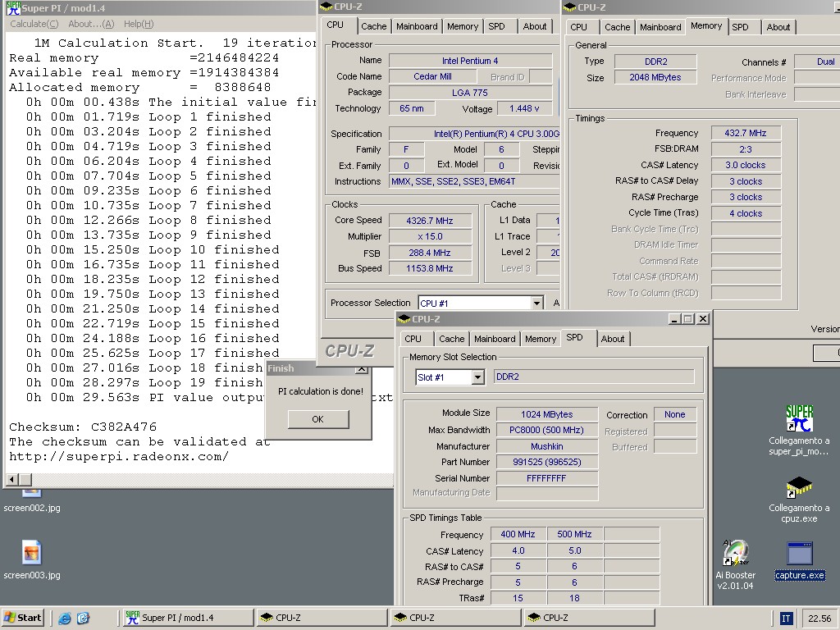The height and width of the screenshot is (630, 840).
Task: Click the FSB value 288.4 MHz
Action: [x=430, y=253]
